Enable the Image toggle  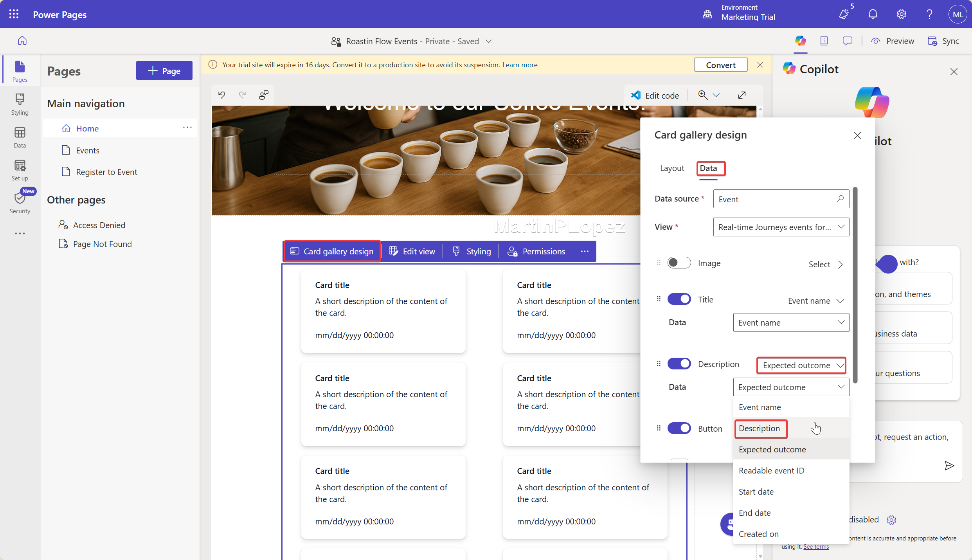tap(679, 263)
